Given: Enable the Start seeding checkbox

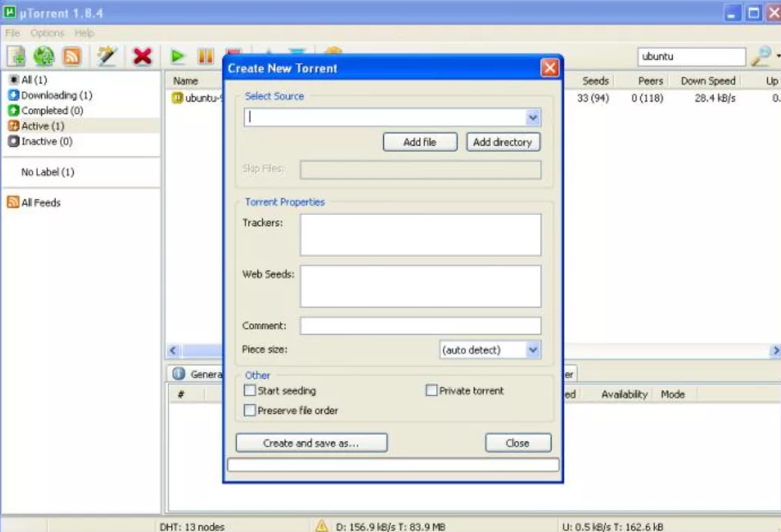Looking at the screenshot, I should click(249, 391).
